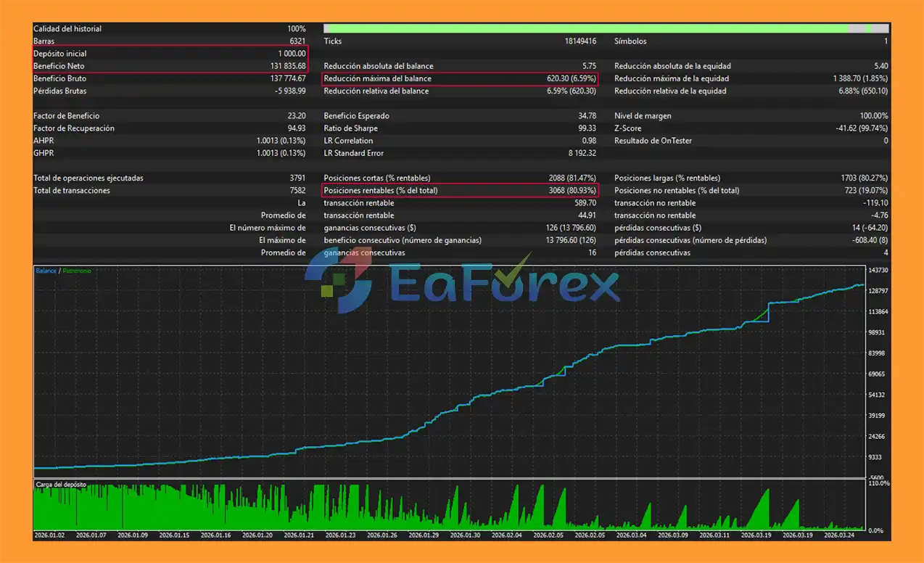The image size is (924, 563).
Task: Click the Reducción máxima del balance row
Action: click(x=460, y=78)
